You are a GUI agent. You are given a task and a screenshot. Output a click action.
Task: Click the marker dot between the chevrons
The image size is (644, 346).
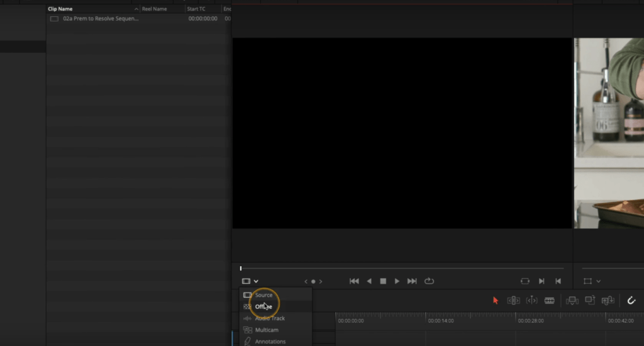313,281
